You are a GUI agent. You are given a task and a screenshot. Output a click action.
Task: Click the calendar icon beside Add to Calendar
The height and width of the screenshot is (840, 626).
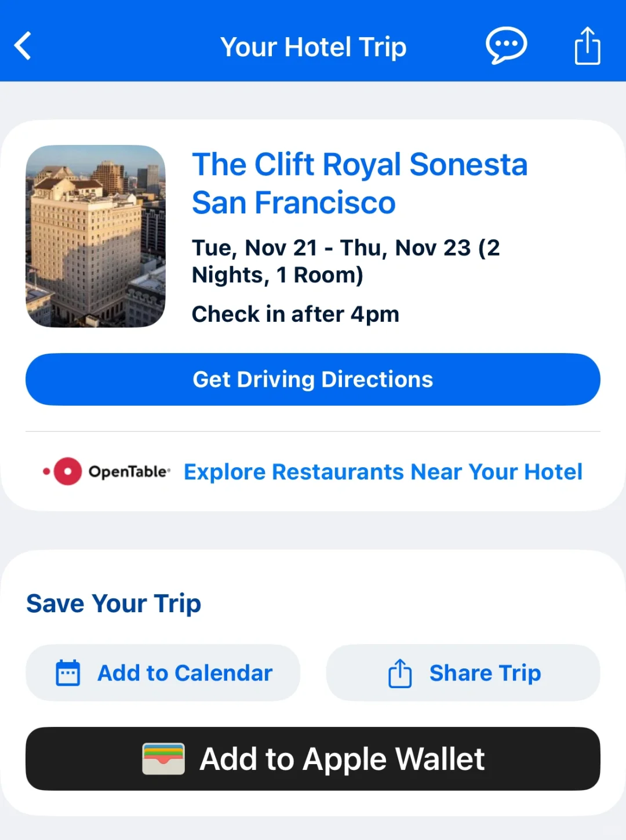pos(68,673)
